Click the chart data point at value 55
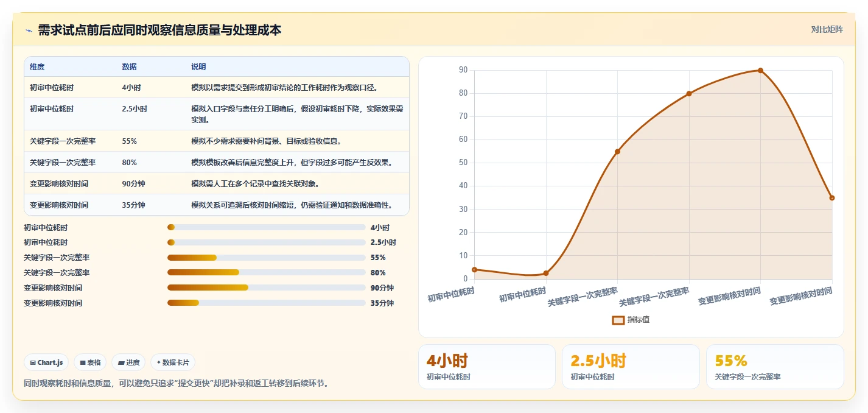The height and width of the screenshot is (413, 868). pos(617,152)
